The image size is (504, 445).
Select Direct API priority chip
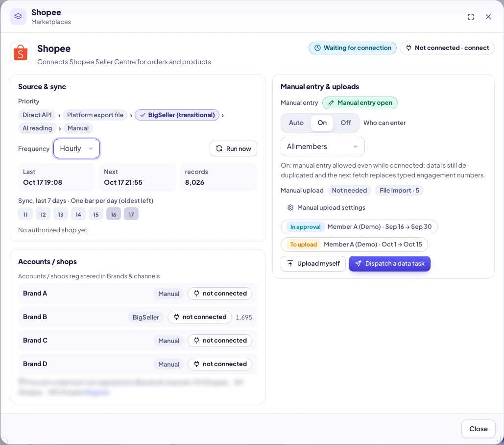pos(37,115)
